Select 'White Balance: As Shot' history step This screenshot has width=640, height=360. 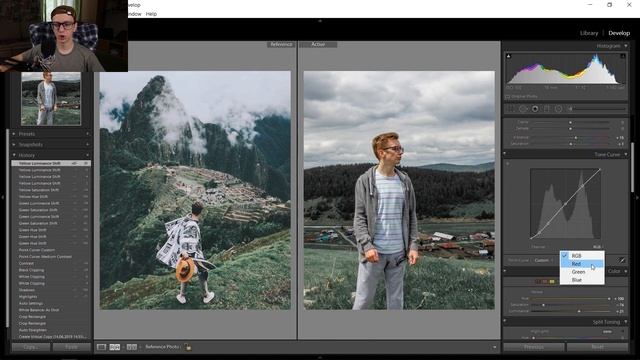pos(51,310)
